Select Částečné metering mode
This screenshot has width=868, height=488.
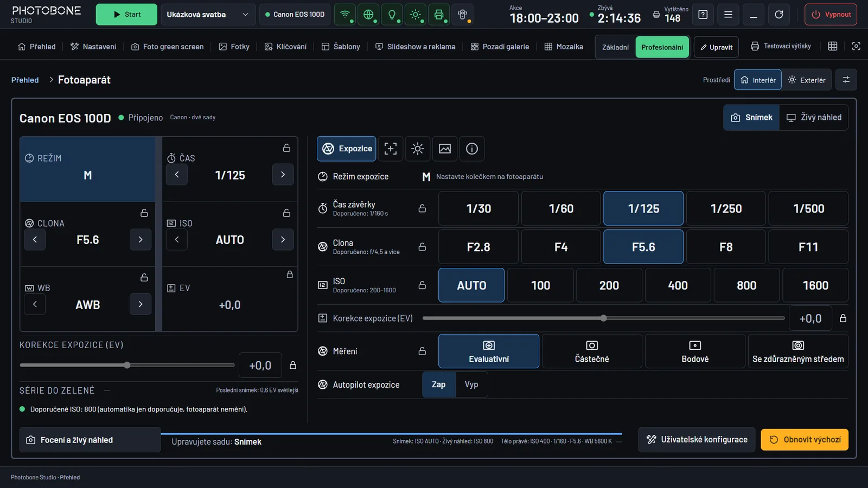click(592, 351)
